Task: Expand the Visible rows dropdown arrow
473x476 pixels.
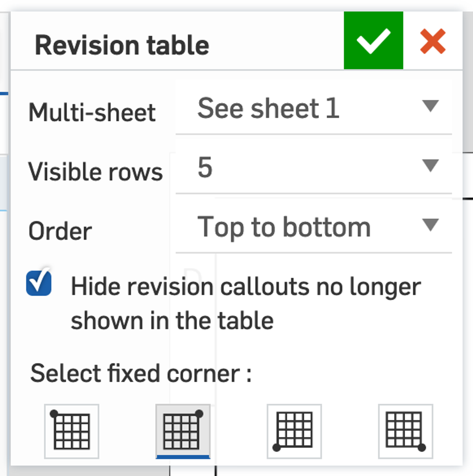Action: coord(430,165)
